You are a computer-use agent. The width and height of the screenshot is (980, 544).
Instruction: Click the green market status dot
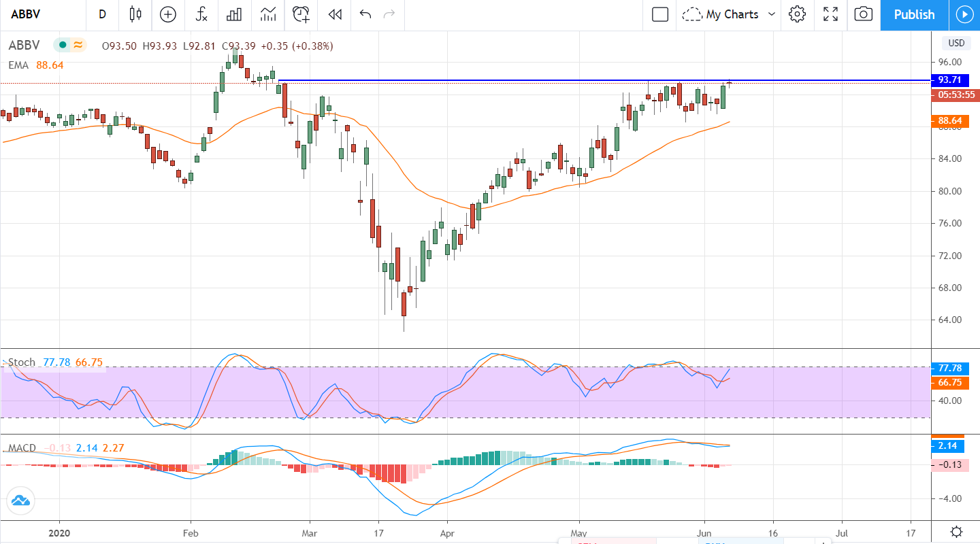tap(63, 46)
